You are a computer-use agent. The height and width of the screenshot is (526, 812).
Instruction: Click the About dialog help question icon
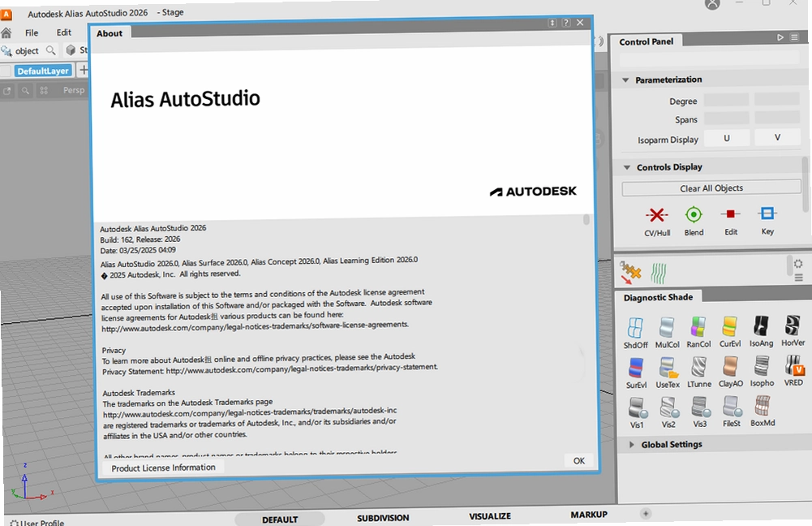[566, 23]
